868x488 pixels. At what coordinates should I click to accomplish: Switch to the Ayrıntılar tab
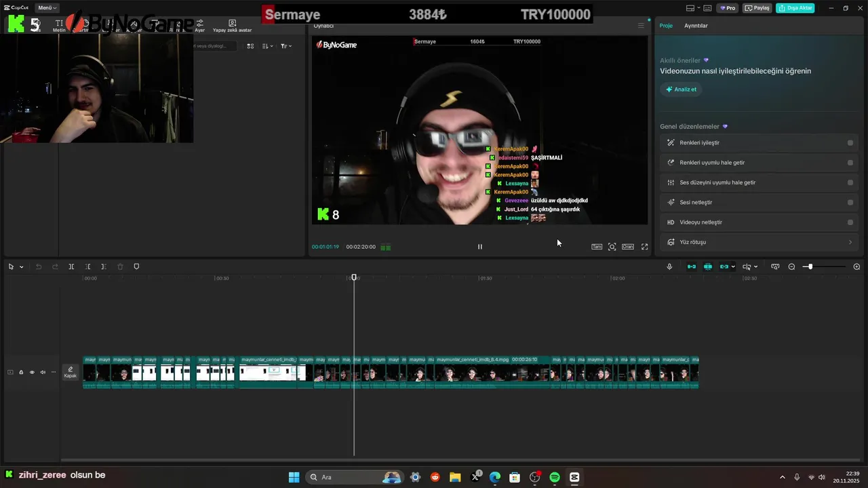point(696,26)
